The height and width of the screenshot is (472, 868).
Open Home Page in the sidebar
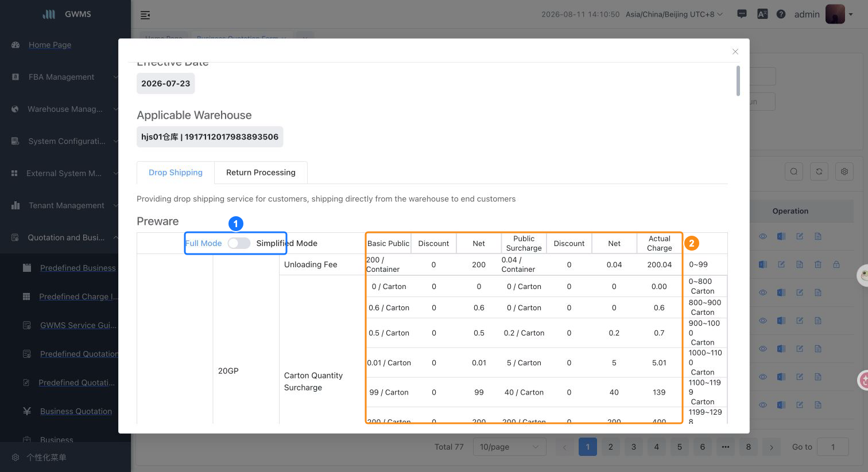(50, 45)
